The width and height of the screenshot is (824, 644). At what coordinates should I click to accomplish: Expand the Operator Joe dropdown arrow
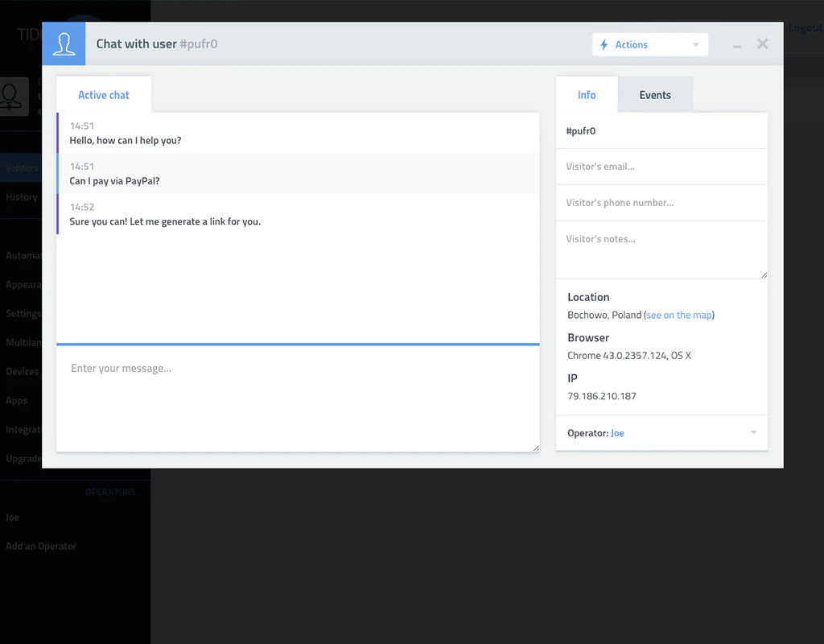click(754, 433)
